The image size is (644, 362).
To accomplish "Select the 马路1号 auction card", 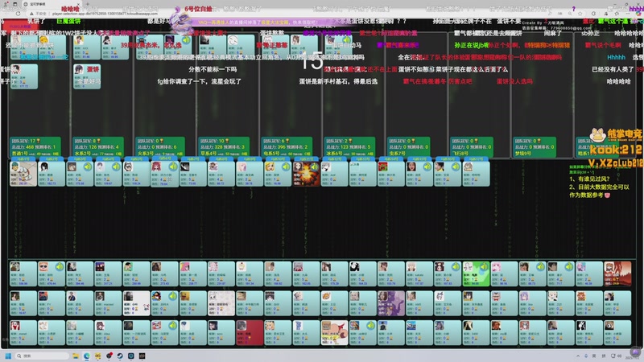I will pyautogui.click(x=23, y=174).
